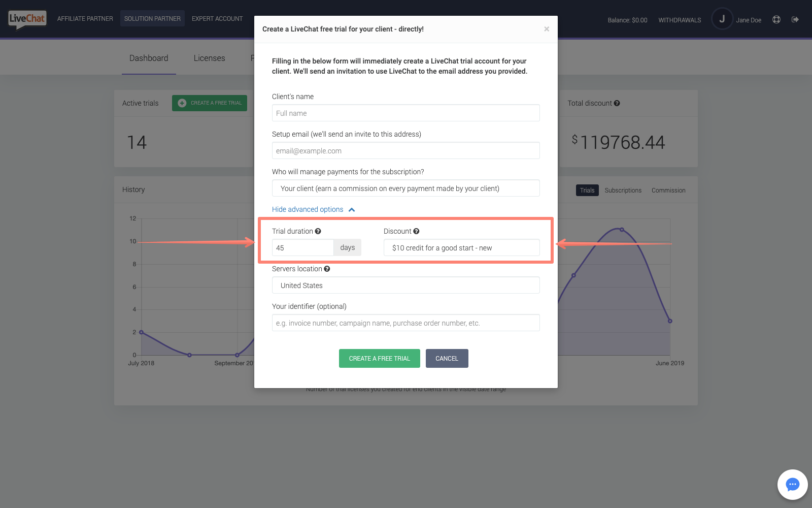Click the logout icon in header
The image size is (812, 508).
pos(795,19)
